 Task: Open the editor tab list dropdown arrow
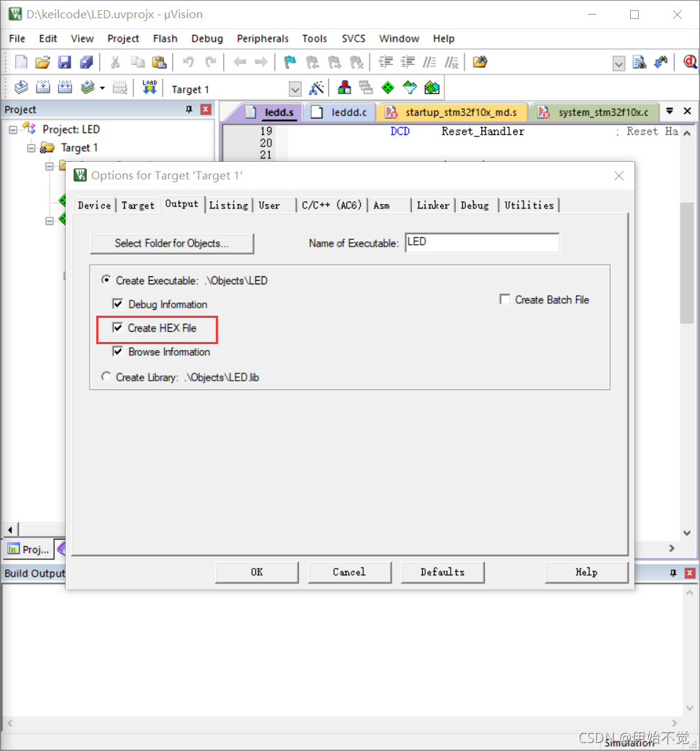669,111
